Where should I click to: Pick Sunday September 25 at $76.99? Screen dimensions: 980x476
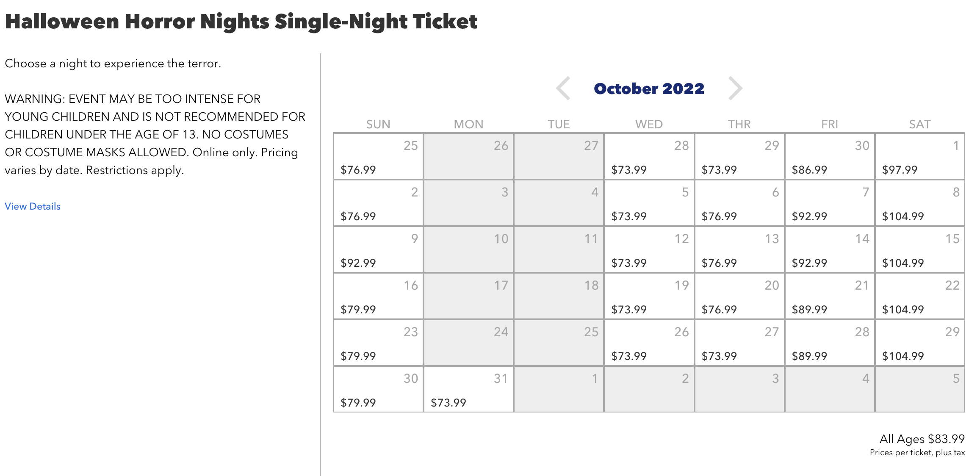(x=378, y=156)
